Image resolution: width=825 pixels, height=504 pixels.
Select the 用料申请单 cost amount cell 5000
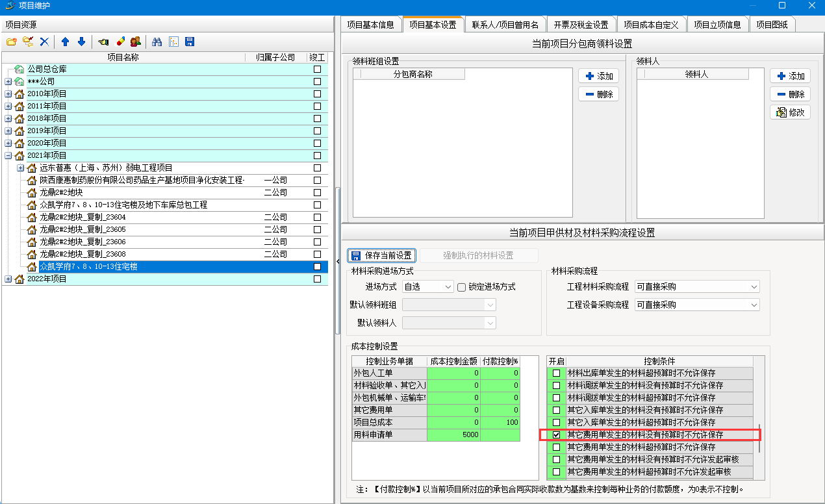pyautogui.click(x=453, y=435)
